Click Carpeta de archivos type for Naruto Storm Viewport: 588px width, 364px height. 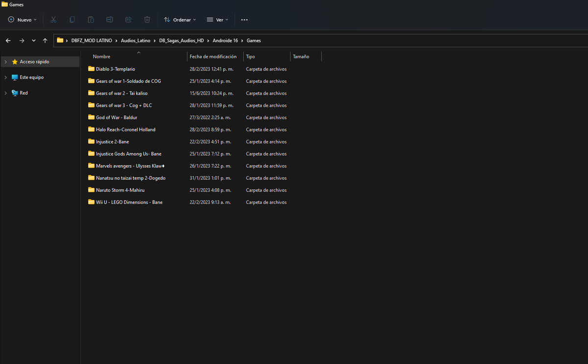pos(266,190)
